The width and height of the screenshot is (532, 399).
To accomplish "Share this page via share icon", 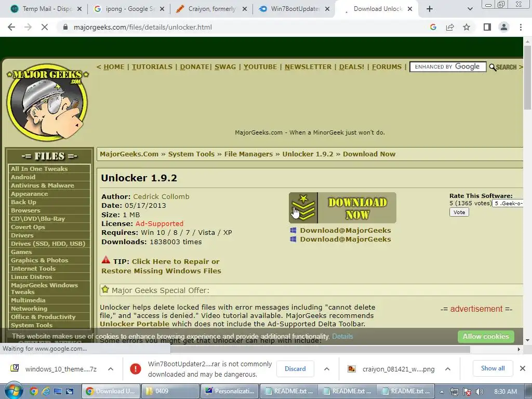I will [450, 27].
